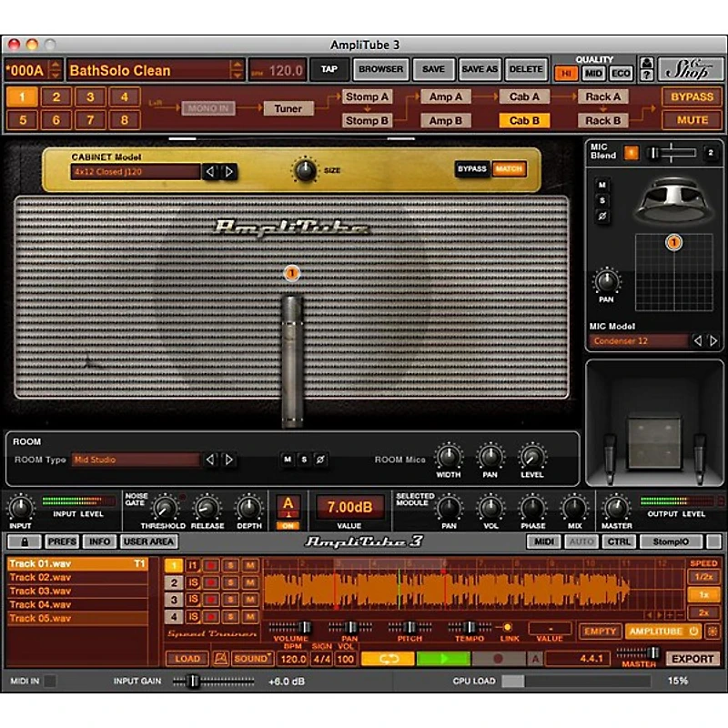
Task: Select Track 03.wav in the track list
Action: [x=77, y=591]
